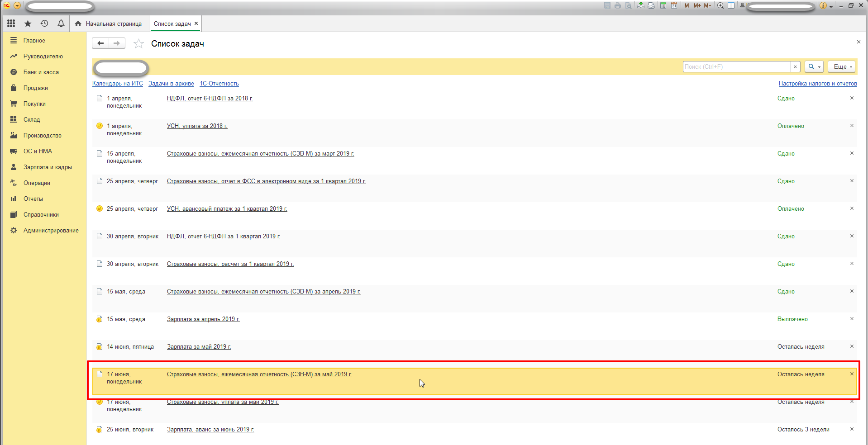Open the calculator in the title toolbar
The image size is (868, 445).
click(663, 5)
